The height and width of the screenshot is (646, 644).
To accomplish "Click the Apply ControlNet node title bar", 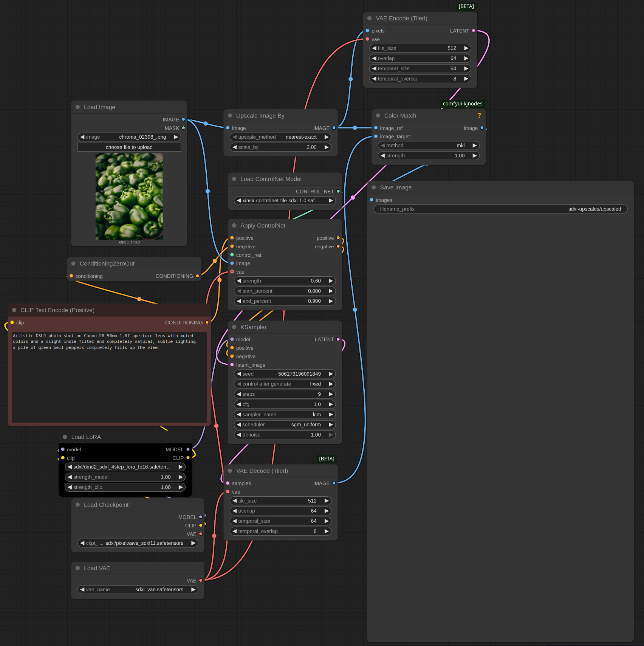I will [x=263, y=226].
